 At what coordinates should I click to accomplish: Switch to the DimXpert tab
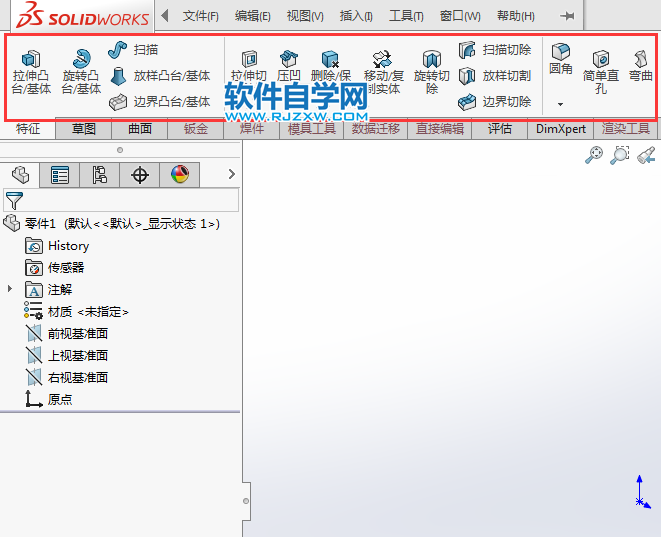(561, 129)
